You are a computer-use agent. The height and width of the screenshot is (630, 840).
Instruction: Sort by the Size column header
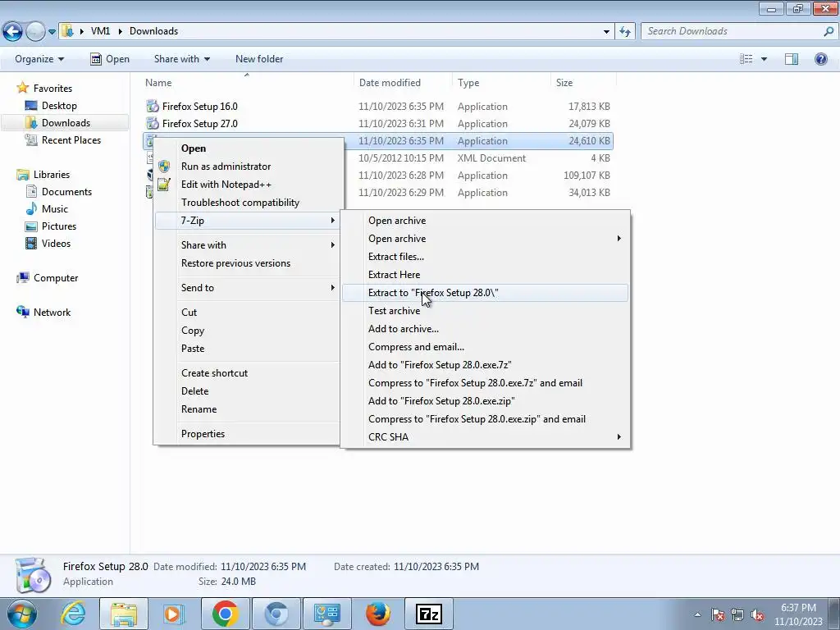[x=583, y=83]
